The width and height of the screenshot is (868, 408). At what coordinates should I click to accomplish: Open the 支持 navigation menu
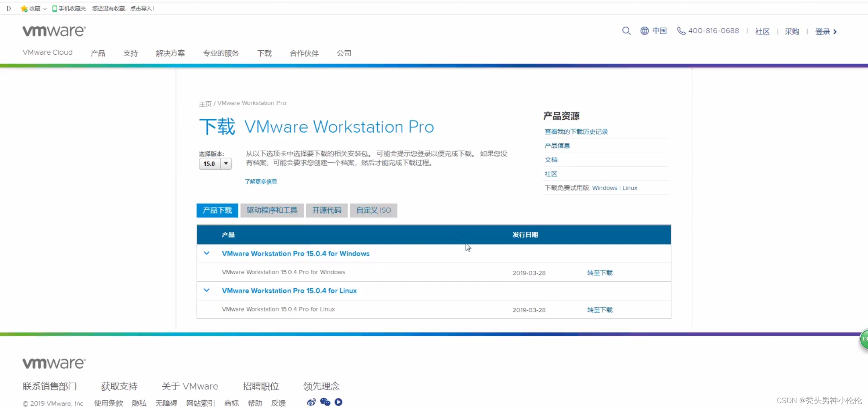click(x=131, y=53)
